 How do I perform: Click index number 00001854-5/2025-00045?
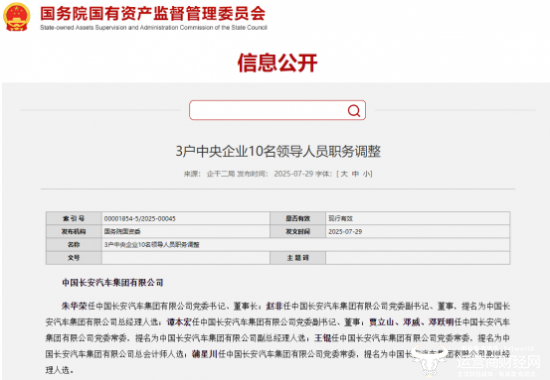pos(140,219)
